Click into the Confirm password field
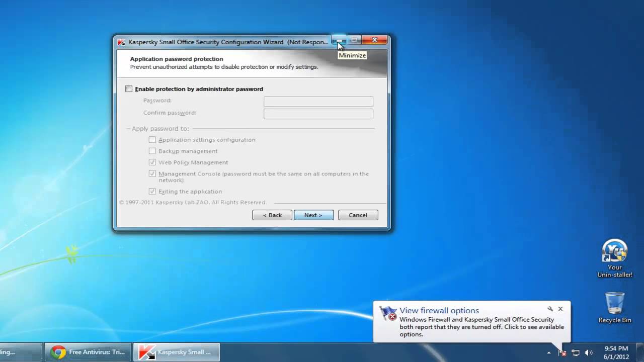This screenshot has height=362, width=644. (318, 114)
